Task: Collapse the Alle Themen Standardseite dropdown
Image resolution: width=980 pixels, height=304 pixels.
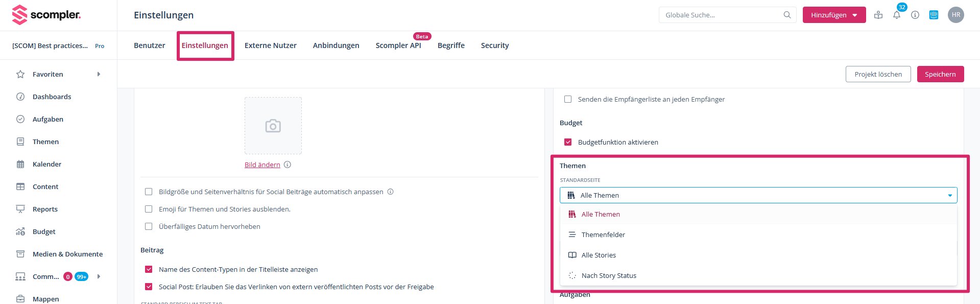Action: 949,195
